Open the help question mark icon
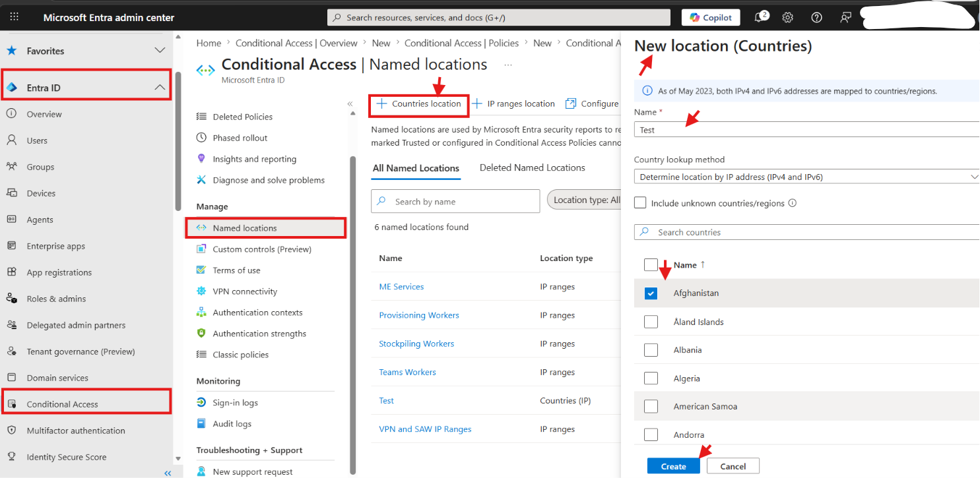 [x=816, y=18]
